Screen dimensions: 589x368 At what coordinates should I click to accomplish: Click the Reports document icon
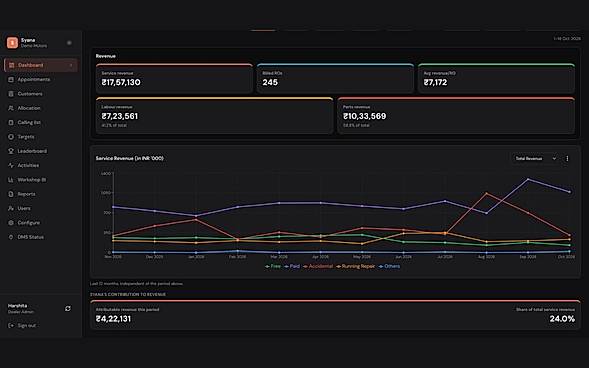pos(11,194)
